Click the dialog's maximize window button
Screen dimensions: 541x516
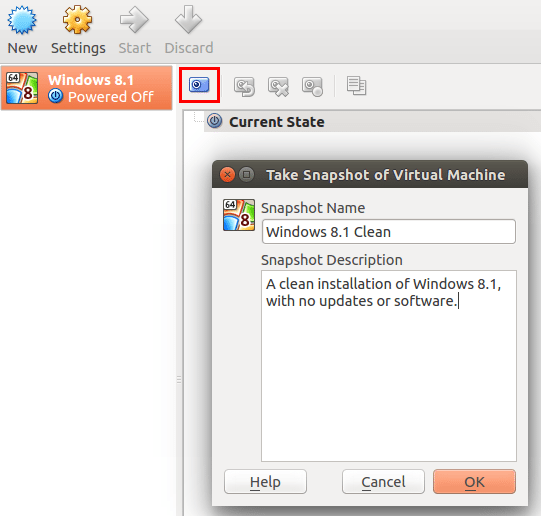click(246, 175)
